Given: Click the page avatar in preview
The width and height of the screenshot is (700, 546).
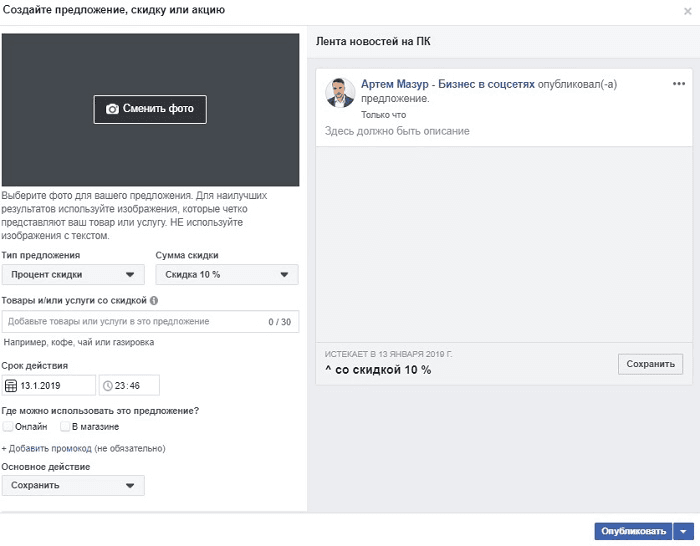Looking at the screenshot, I should click(340, 93).
